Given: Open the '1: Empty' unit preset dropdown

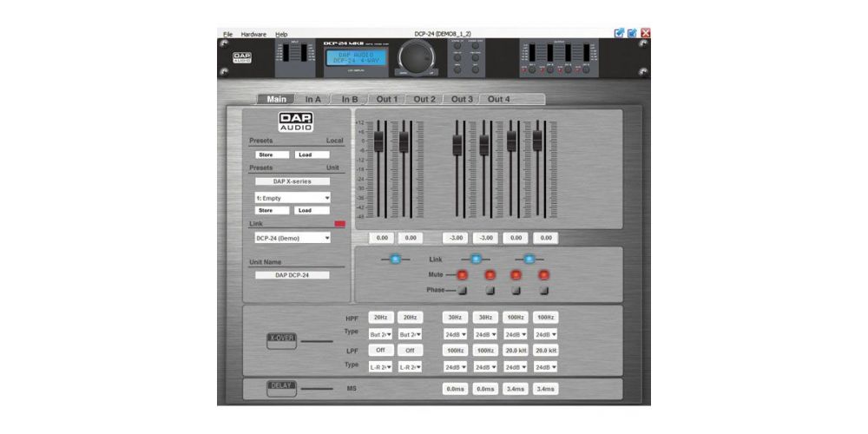Looking at the screenshot, I should [x=293, y=198].
